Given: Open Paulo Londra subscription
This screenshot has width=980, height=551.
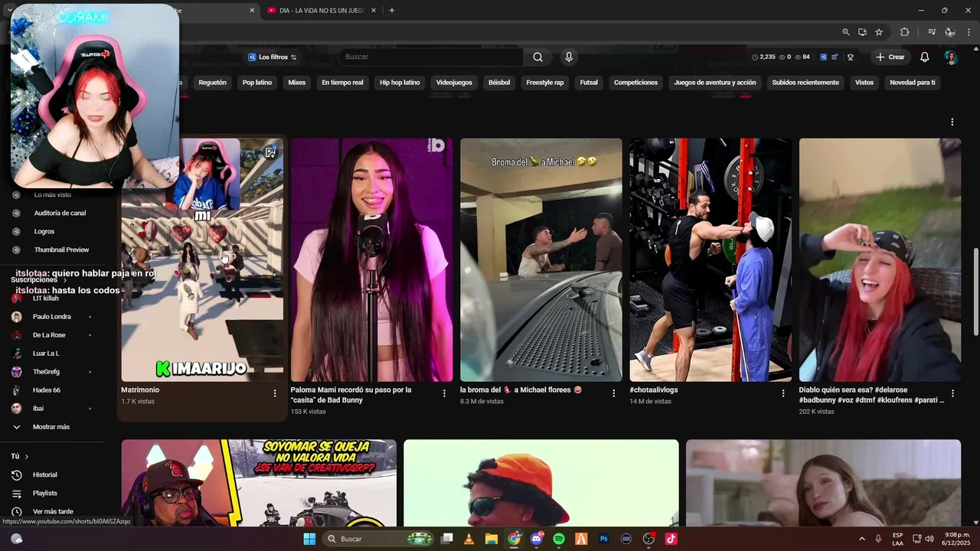Looking at the screenshot, I should tap(53, 317).
